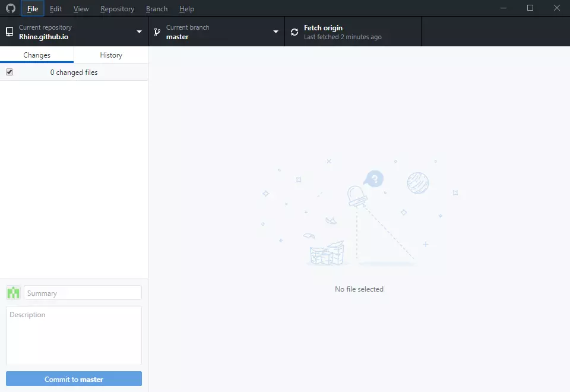
Task: Switch to the History tab
Action: pyautogui.click(x=111, y=55)
